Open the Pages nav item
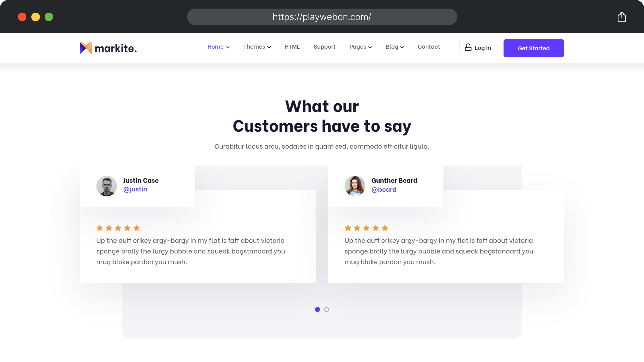Viewport: 644px width, 362px height. click(358, 47)
